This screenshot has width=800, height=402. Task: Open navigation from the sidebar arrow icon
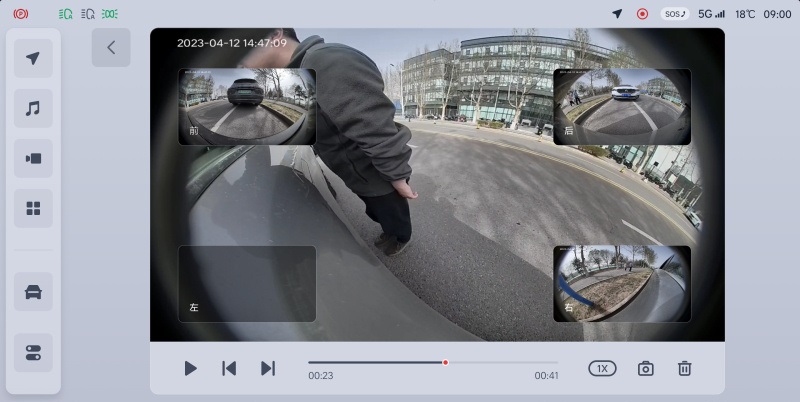(33, 59)
